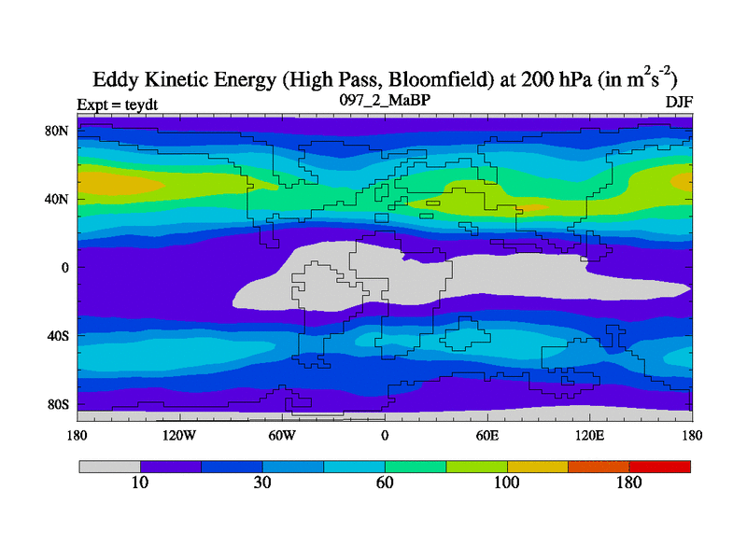Click the Expt = teydt label
Image resolution: width=747 pixels, height=560 pixels.
(115, 105)
